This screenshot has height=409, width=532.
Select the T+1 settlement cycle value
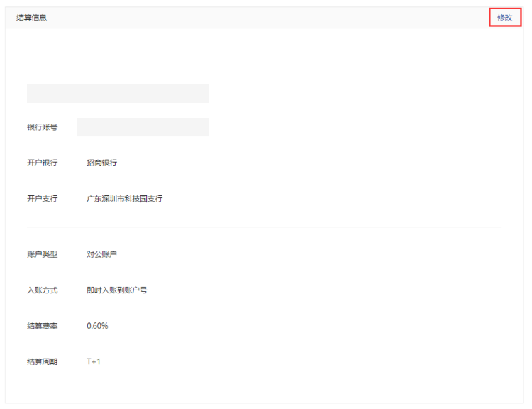coord(94,361)
